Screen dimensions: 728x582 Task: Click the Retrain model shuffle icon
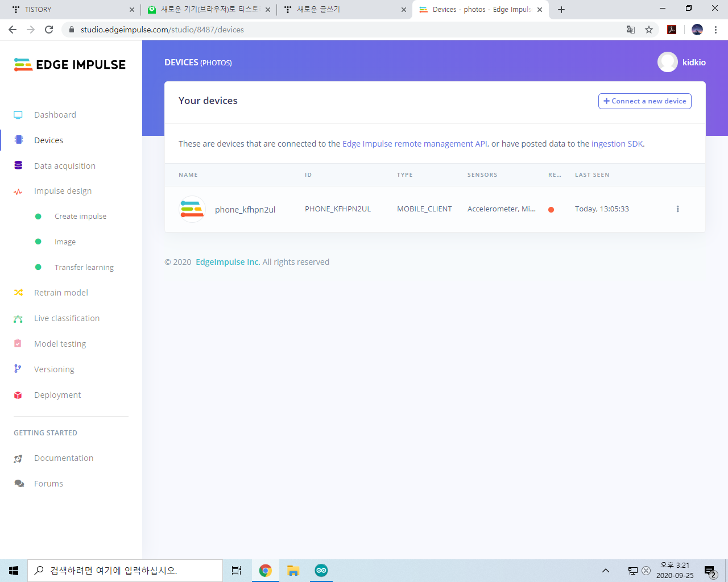[18, 293]
